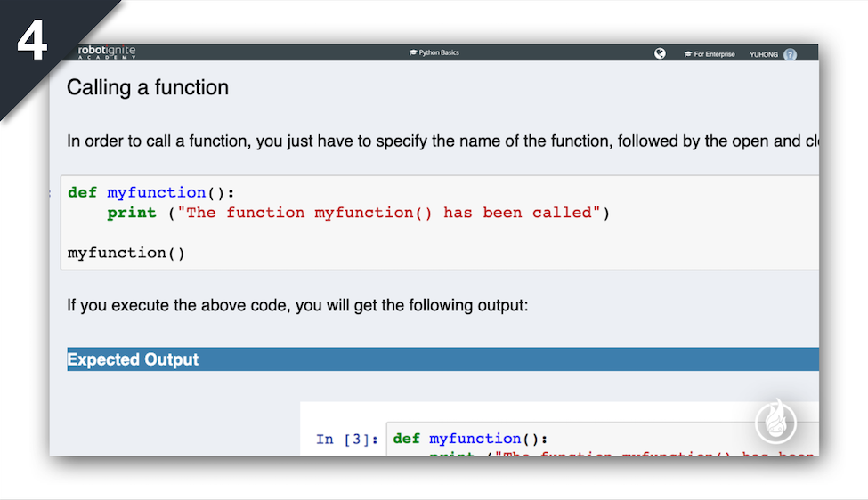Select the Calling a function heading
The height and width of the screenshot is (500, 868).
coord(148,87)
